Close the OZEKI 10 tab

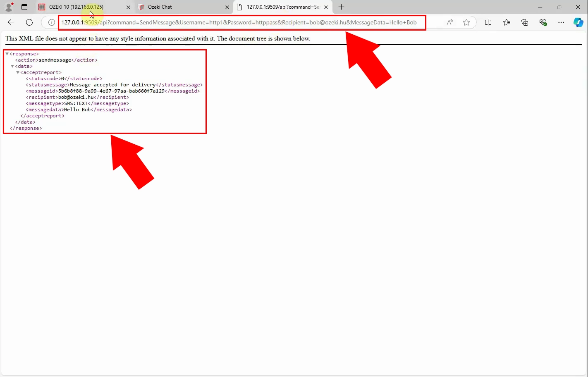(128, 7)
